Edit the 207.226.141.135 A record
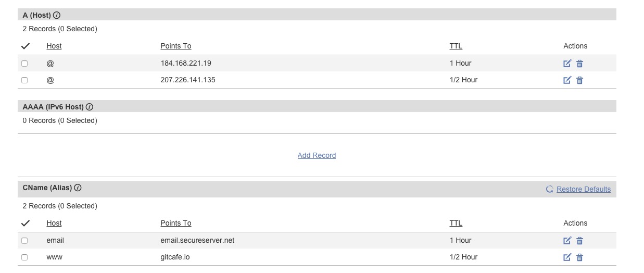The image size is (644, 273). [567, 80]
